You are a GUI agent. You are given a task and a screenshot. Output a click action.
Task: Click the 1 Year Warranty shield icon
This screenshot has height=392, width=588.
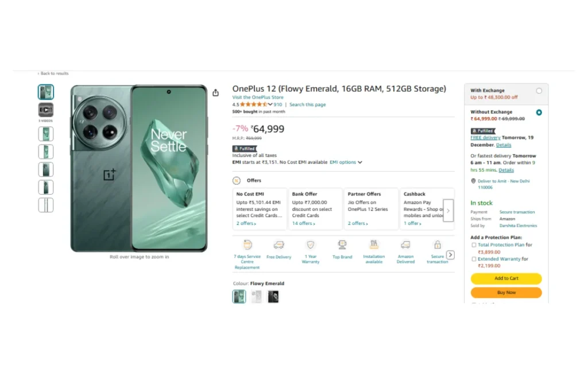click(311, 245)
